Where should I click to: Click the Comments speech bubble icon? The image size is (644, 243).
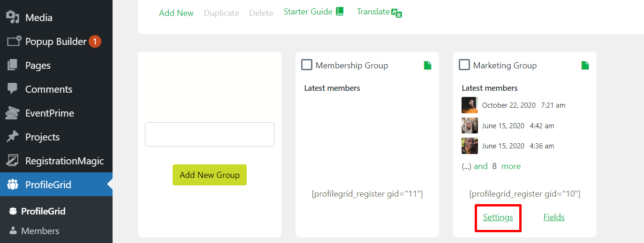[13, 88]
